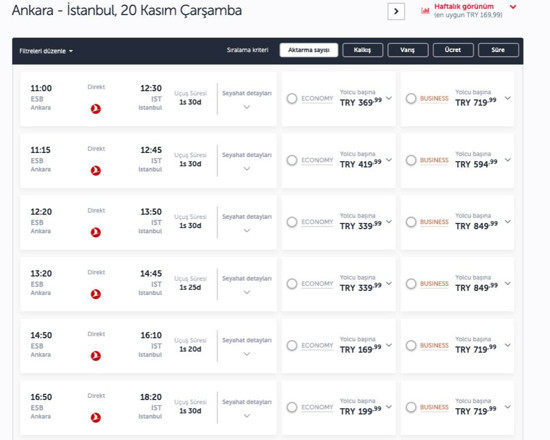550x440 pixels.
Task: Click Turkish Airlines logo on 11:00 flight
Action: click(96, 109)
